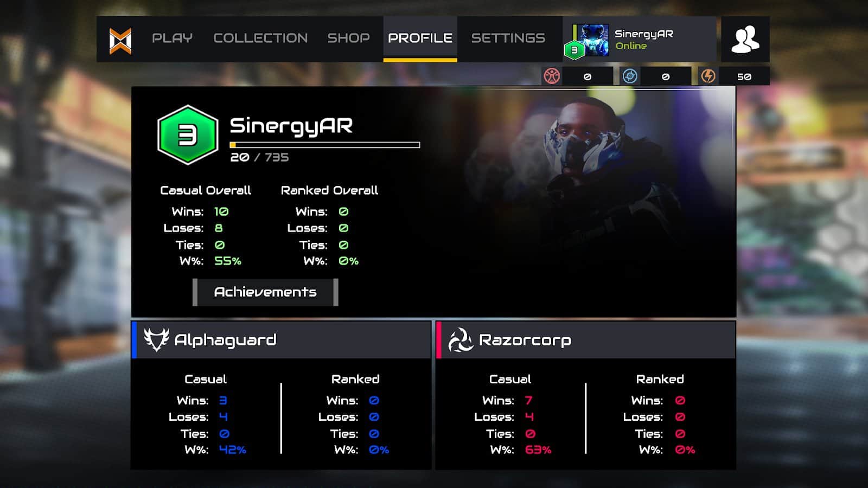Screen dimensions: 868x488
Task: Click the Razorcorp faction emblem
Action: (461, 340)
